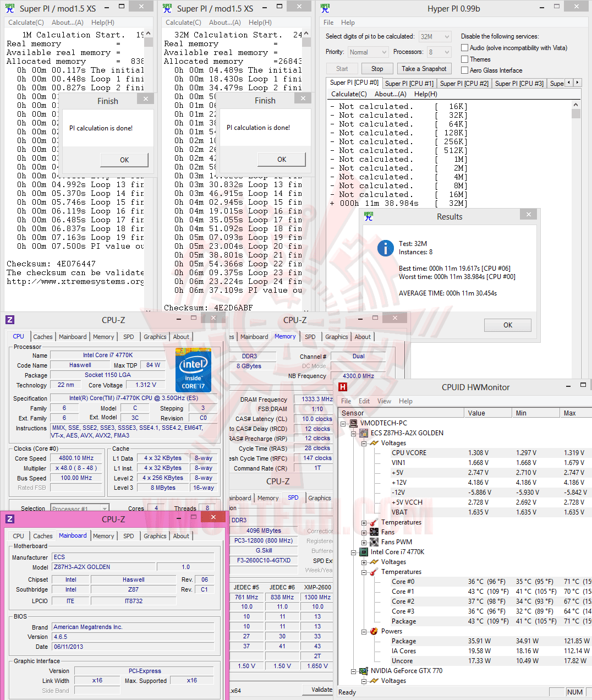Click the Powers flame icon in HWMonitor
The width and height of the screenshot is (592, 700).
tap(374, 631)
